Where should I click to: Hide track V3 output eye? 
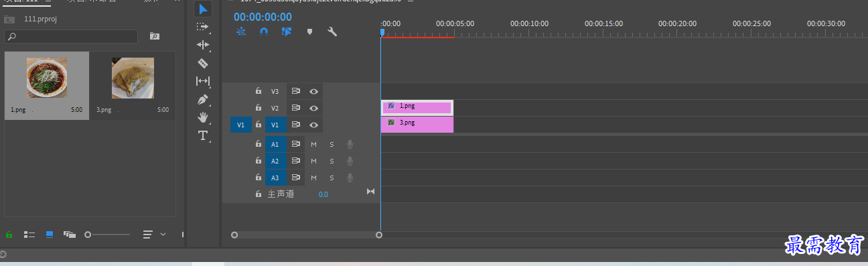click(x=313, y=91)
